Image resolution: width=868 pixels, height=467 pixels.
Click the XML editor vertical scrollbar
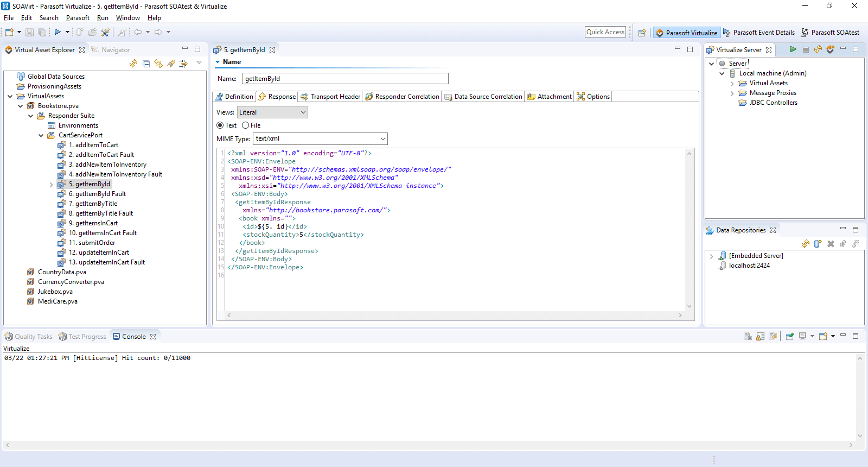(690, 230)
